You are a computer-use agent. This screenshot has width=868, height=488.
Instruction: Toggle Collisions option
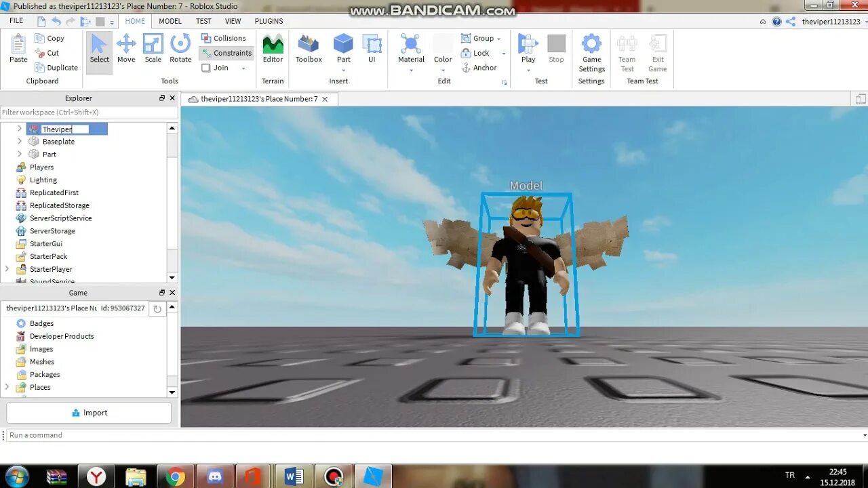(x=223, y=39)
